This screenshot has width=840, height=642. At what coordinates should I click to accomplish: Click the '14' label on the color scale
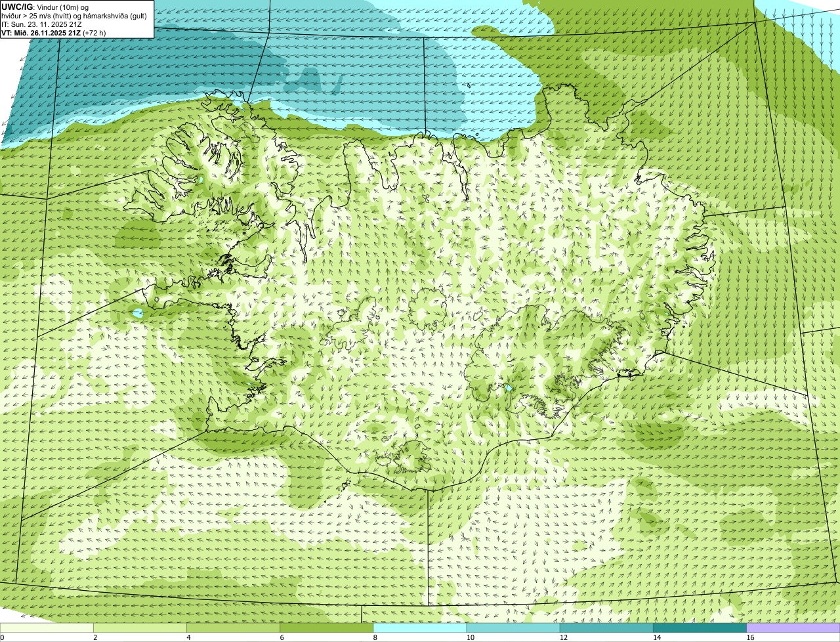656,637
